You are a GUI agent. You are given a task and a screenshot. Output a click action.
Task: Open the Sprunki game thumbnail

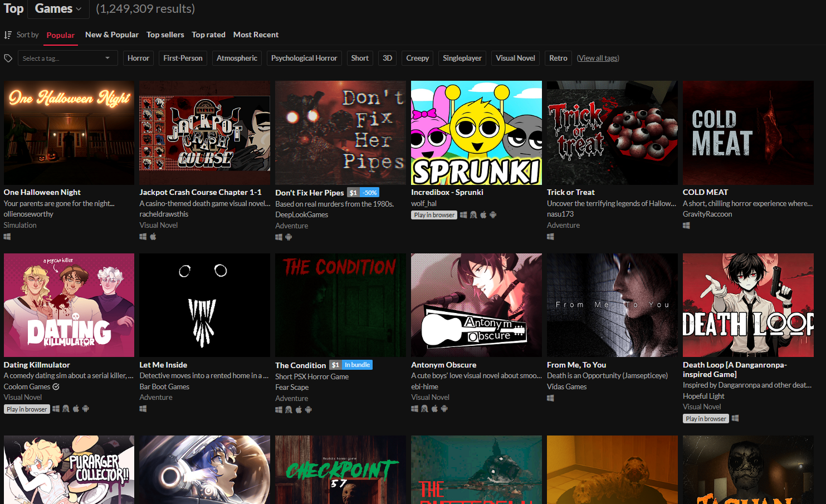coord(476,133)
